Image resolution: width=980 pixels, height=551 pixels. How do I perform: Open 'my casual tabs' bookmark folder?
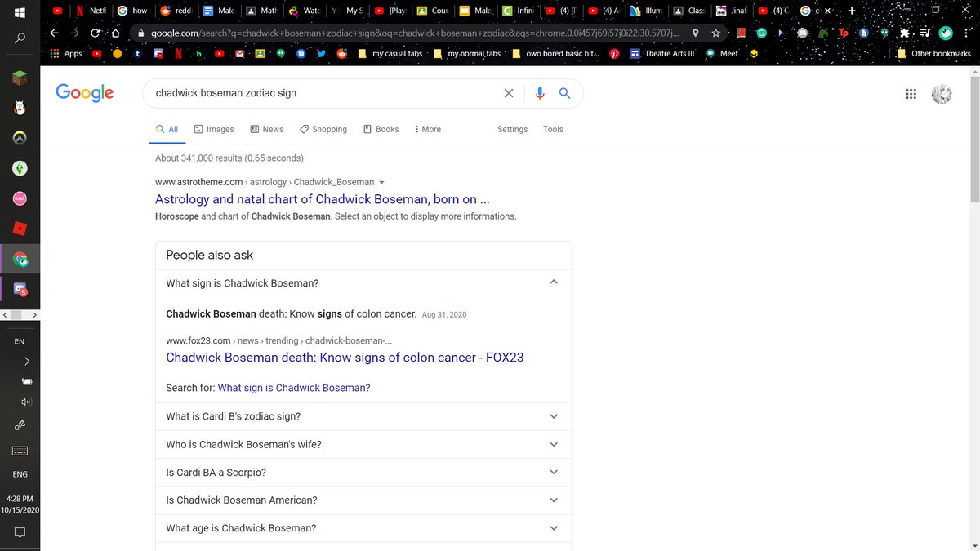point(390,53)
